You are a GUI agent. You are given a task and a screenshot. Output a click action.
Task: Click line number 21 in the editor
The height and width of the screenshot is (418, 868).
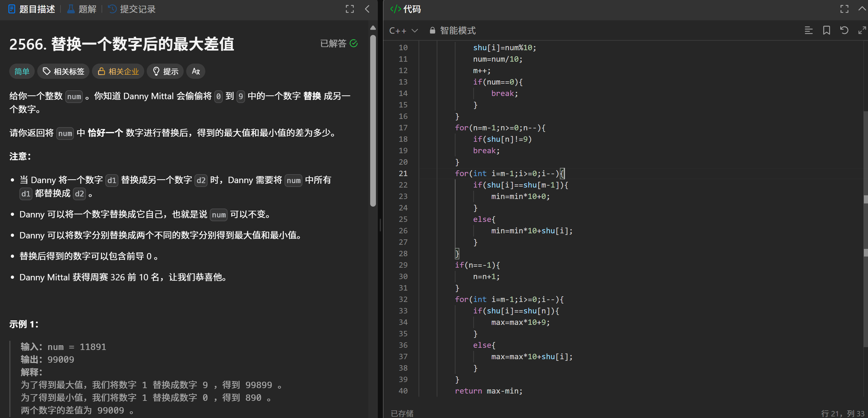pyautogui.click(x=403, y=173)
